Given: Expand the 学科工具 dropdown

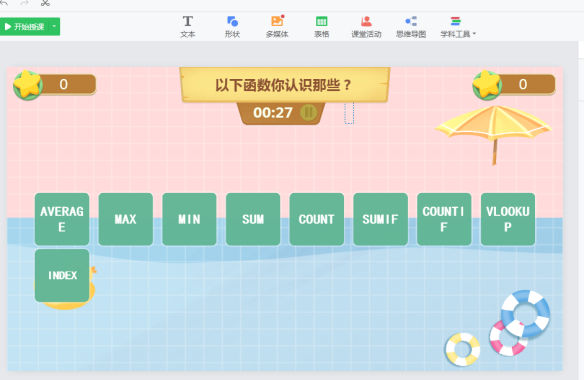Looking at the screenshot, I should point(458,26).
